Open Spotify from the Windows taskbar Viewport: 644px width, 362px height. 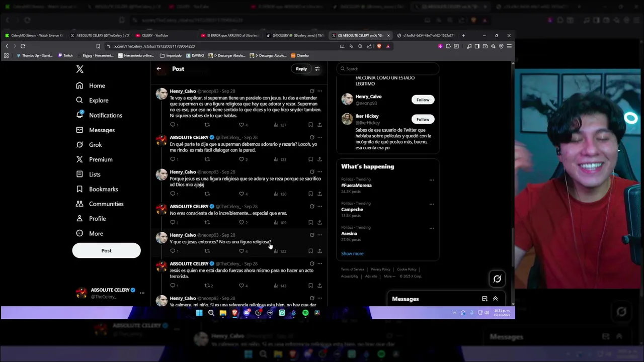click(305, 313)
